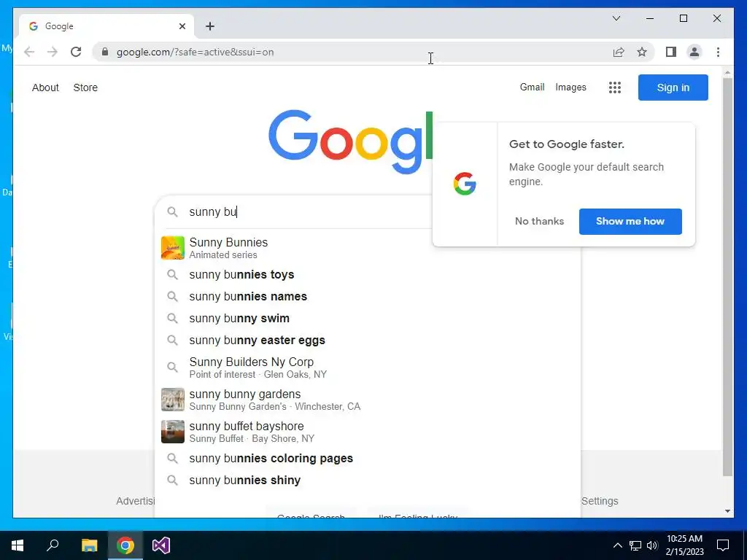Image resolution: width=747 pixels, height=560 pixels.
Task: Open the About link
Action: (x=45, y=87)
